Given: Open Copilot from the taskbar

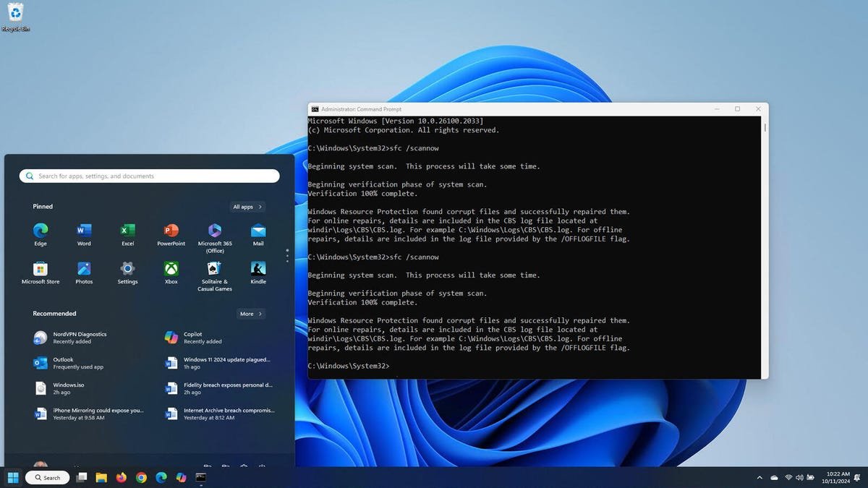Looking at the screenshot, I should pyautogui.click(x=181, y=477).
